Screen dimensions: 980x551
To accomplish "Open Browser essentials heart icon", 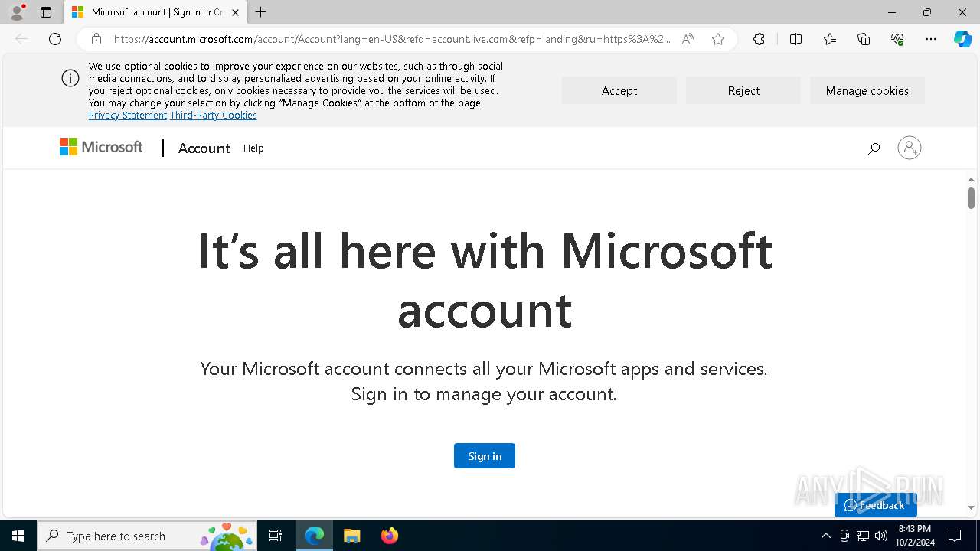I will click(897, 39).
